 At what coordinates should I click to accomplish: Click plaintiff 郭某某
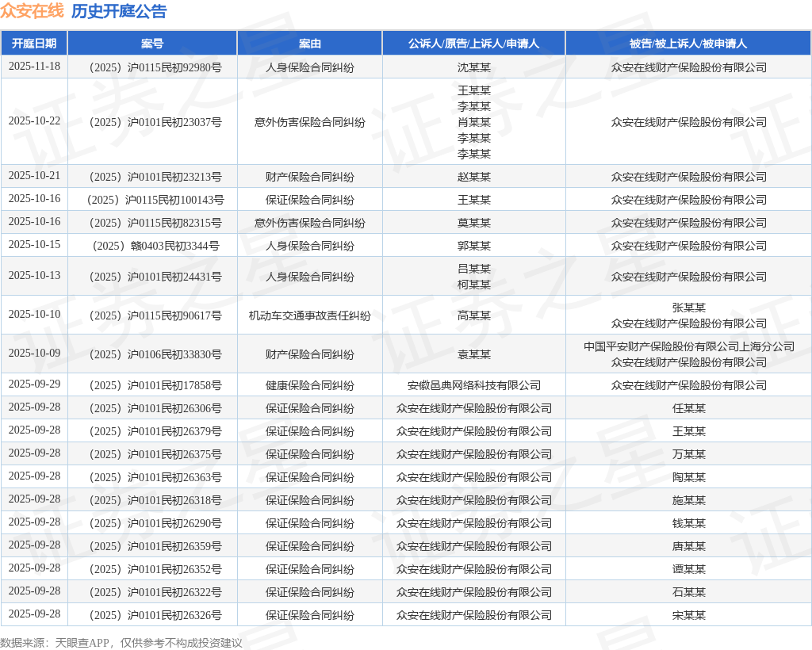(x=474, y=246)
